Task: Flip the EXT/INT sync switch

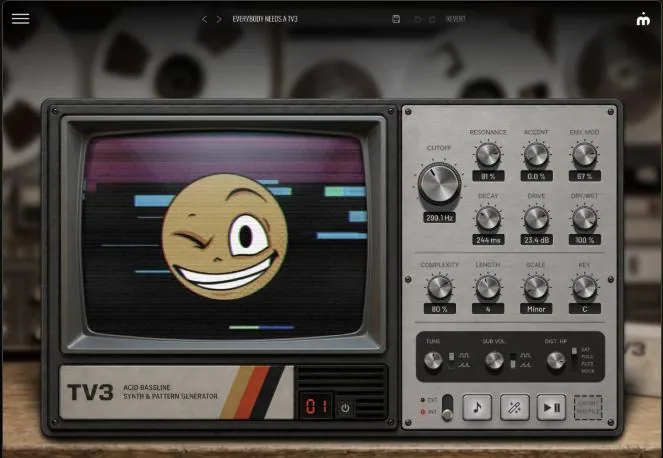Action: [x=447, y=408]
